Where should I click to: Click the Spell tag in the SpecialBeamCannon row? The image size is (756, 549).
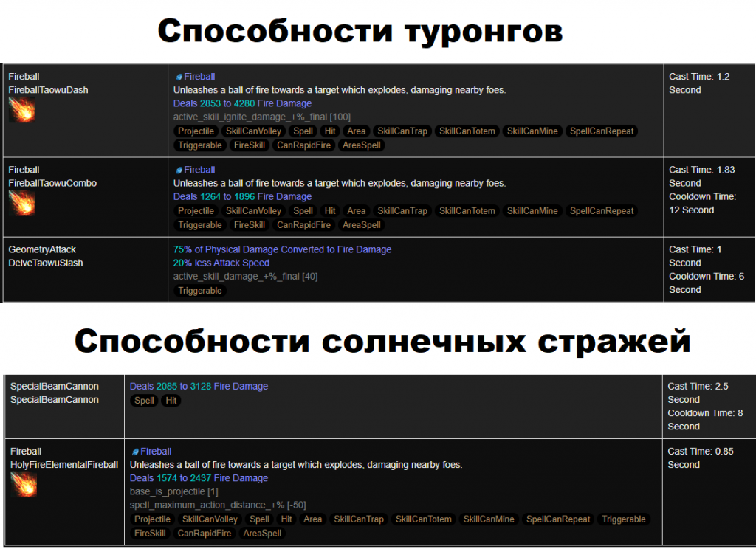pos(145,401)
